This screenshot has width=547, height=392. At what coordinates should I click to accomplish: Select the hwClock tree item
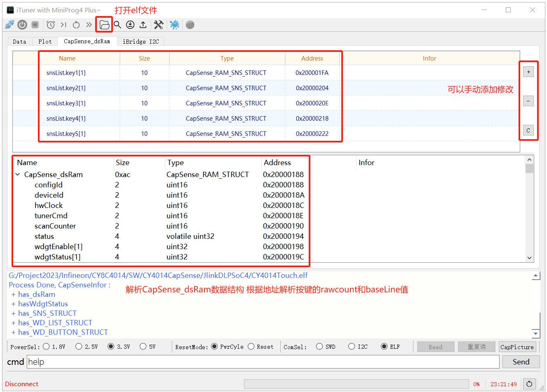[49, 205]
